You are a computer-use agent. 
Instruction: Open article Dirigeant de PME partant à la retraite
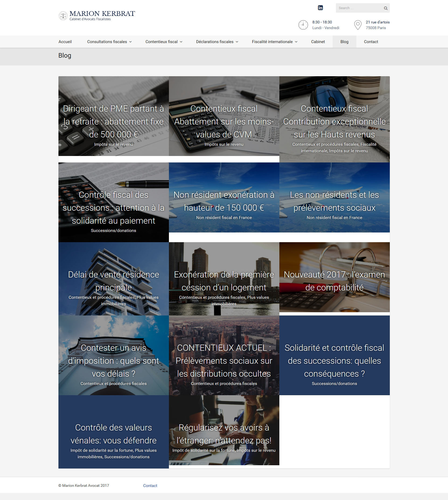click(x=113, y=121)
